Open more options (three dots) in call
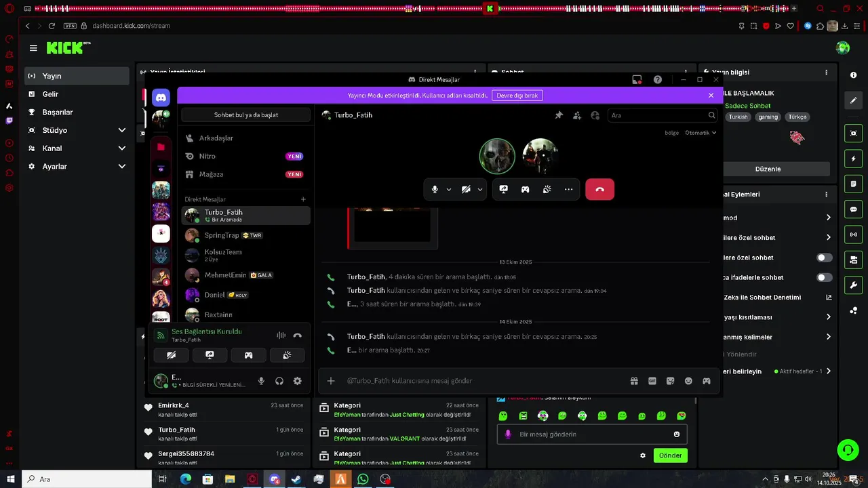 (568, 190)
